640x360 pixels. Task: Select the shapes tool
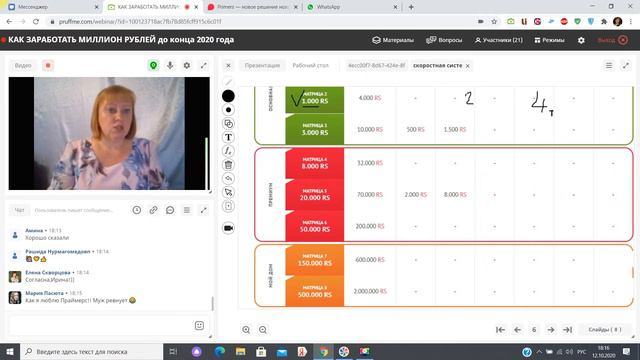228,124
